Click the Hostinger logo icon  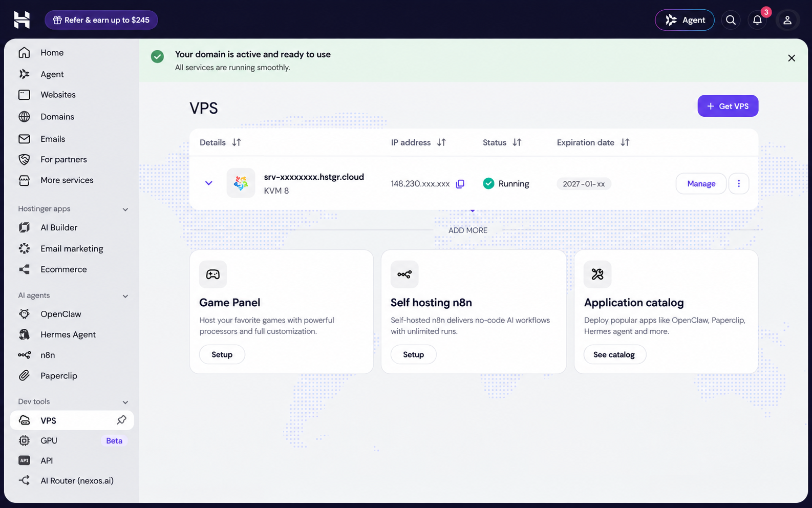pyautogui.click(x=22, y=20)
